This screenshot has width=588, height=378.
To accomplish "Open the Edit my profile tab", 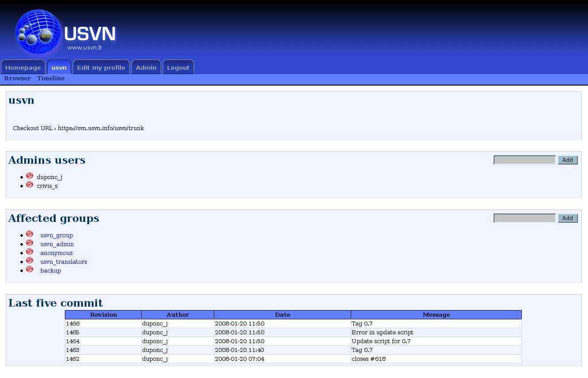I will 101,67.
